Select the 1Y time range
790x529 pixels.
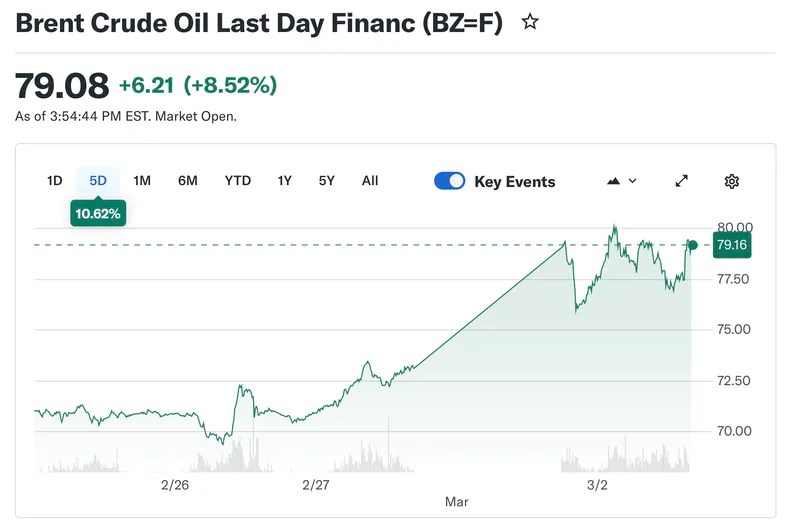click(x=285, y=181)
